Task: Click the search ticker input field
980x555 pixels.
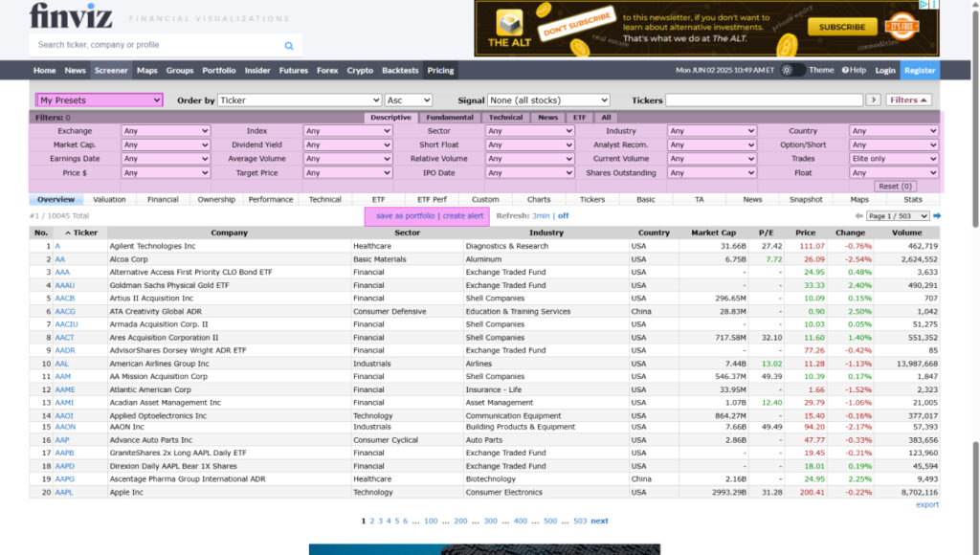Action: coord(156,45)
